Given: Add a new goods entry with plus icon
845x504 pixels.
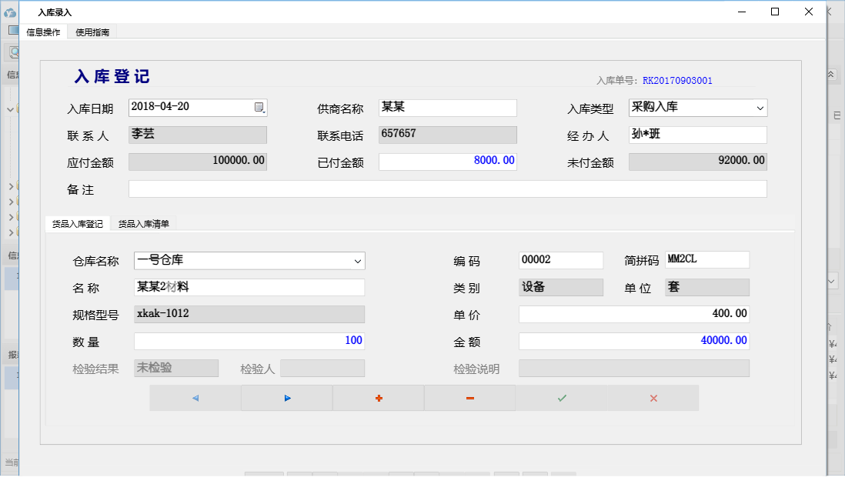Looking at the screenshot, I should [x=377, y=398].
